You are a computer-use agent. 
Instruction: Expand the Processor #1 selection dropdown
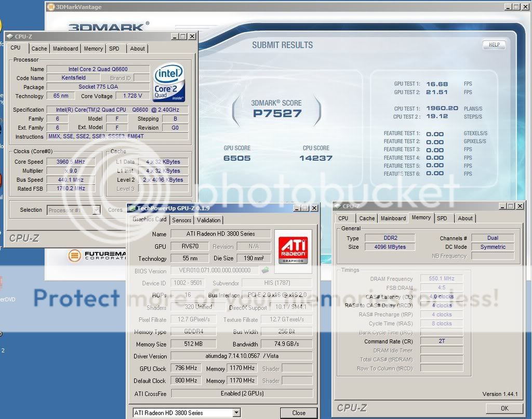96,210
